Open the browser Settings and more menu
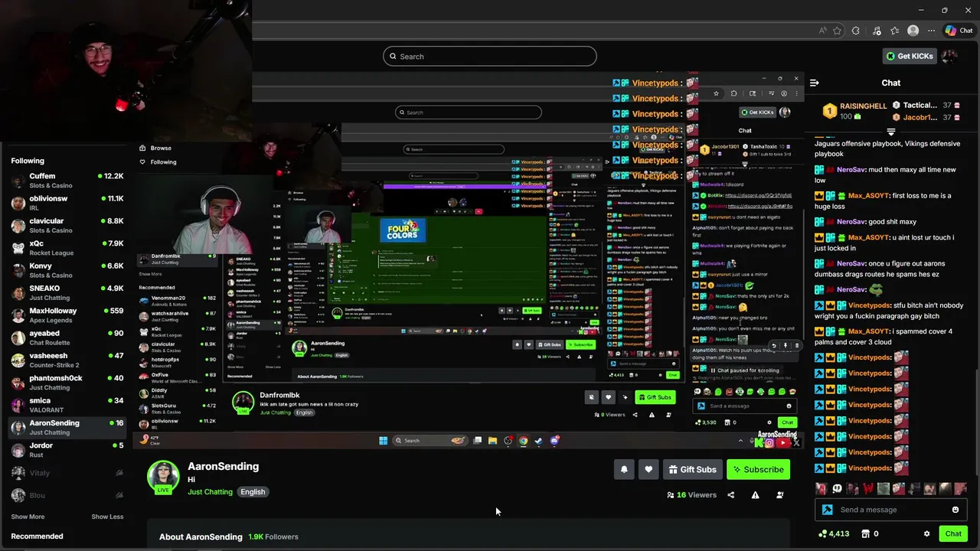 point(931,31)
